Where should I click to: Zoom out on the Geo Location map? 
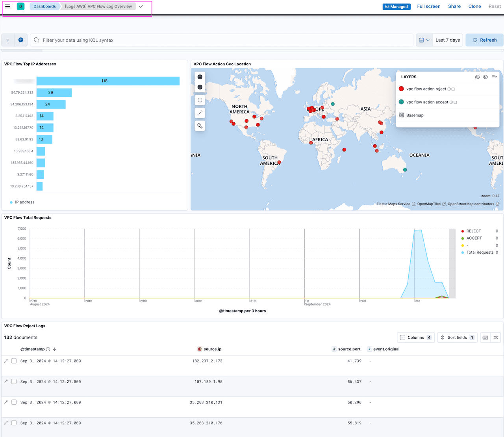click(200, 87)
